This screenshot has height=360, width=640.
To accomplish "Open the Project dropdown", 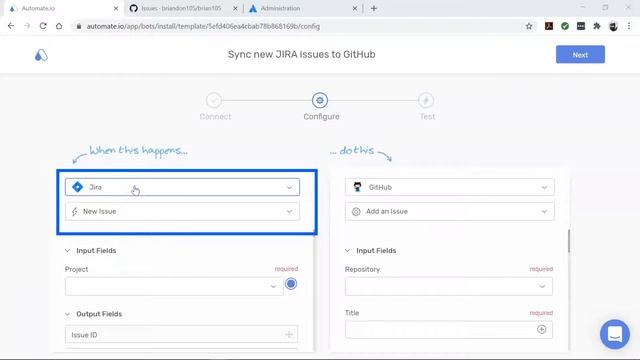I will [x=174, y=286].
